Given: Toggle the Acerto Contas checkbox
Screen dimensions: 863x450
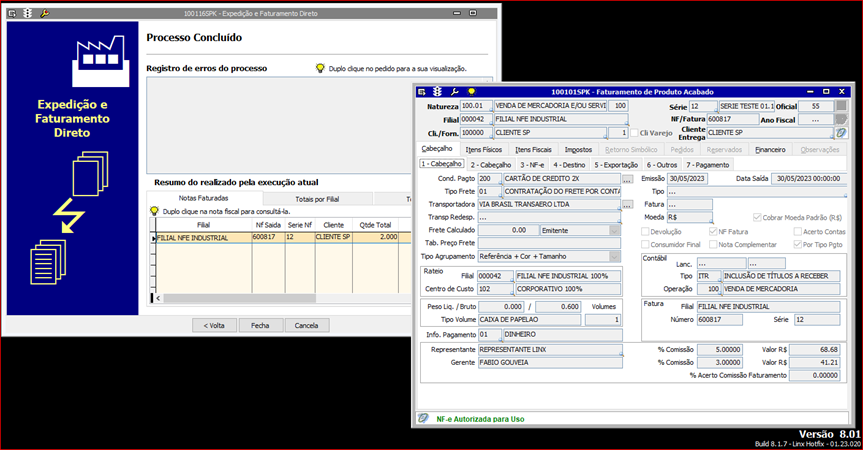Looking at the screenshot, I should tap(798, 232).
